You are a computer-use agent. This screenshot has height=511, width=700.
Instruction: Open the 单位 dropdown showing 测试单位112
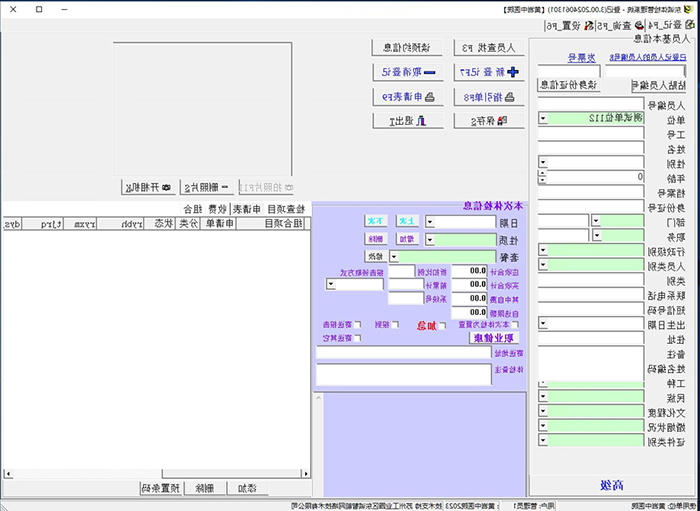(544, 119)
